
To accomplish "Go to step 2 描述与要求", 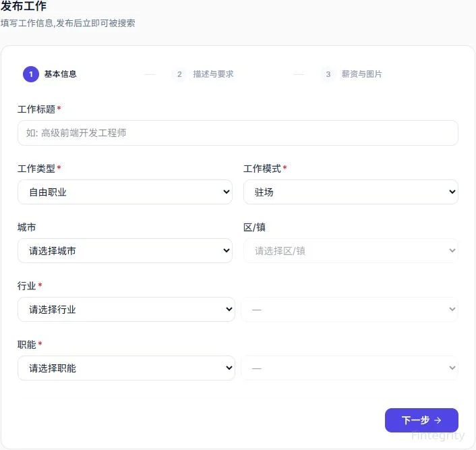I will pos(203,74).
